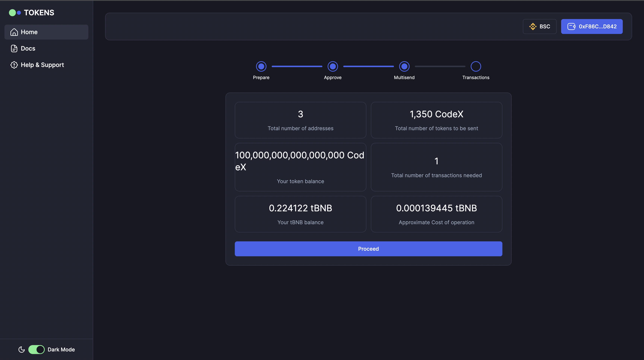Open Docs page

coord(28,48)
